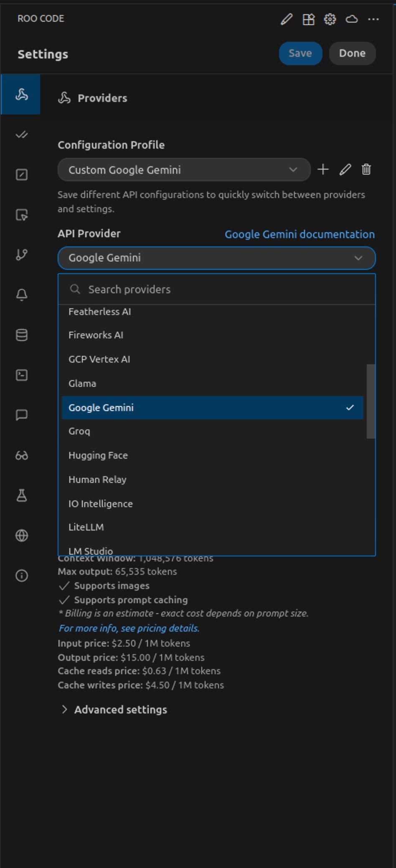The width and height of the screenshot is (396, 868).
Task: Click the Cache reads price $0.63 text
Action: click(x=139, y=671)
